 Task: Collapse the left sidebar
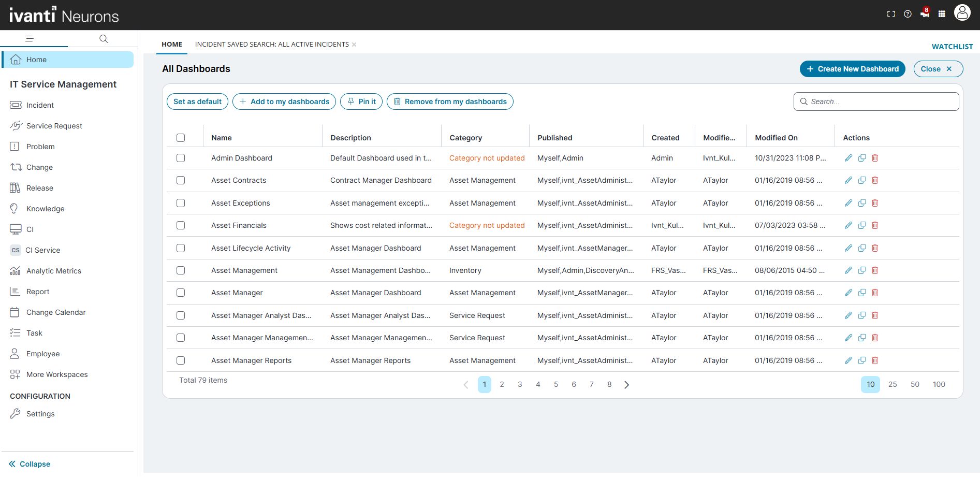click(x=30, y=464)
